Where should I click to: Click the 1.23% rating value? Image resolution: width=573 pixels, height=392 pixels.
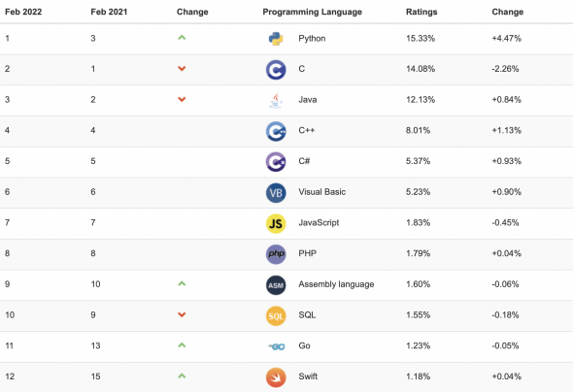[x=418, y=345]
